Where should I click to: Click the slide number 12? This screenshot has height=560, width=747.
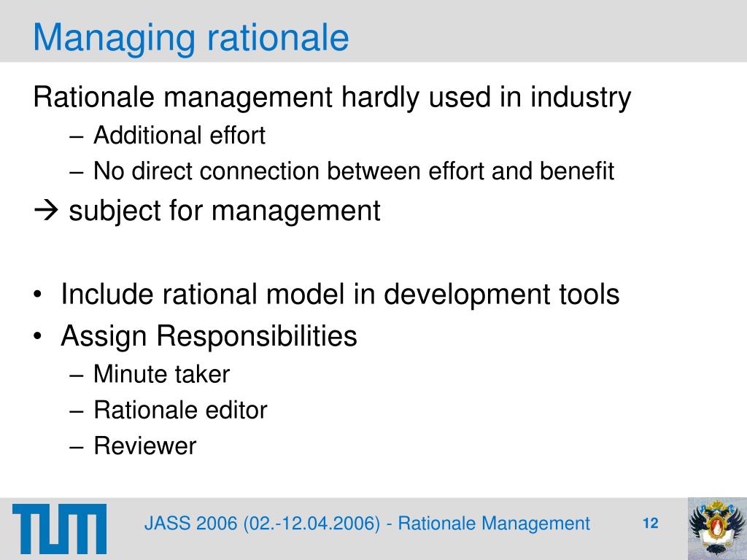650,524
